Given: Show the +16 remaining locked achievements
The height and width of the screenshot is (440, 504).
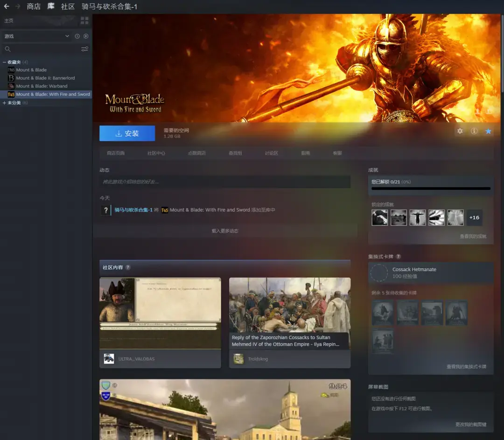Looking at the screenshot, I should point(474,217).
